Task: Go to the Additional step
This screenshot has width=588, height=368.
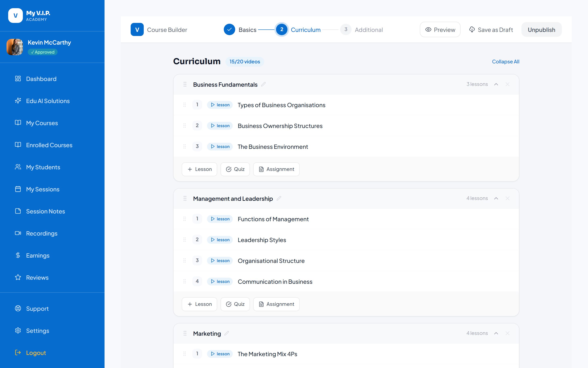Action: (x=362, y=29)
